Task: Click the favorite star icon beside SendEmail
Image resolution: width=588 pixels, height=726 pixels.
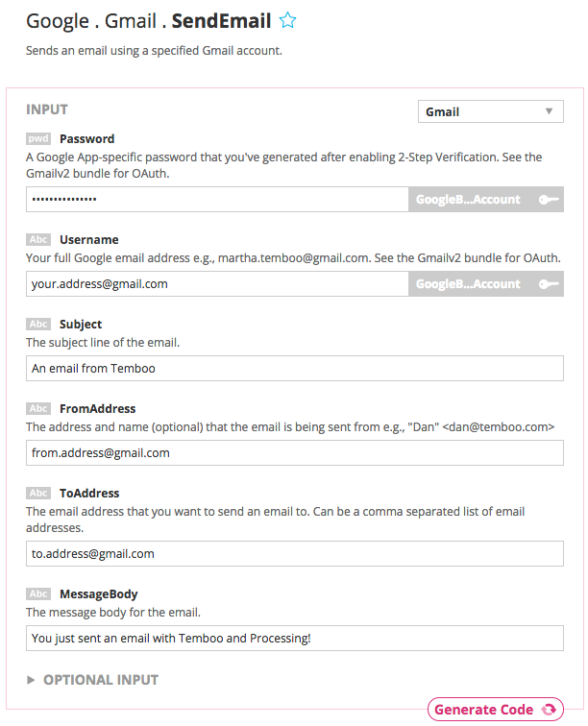Action: tap(287, 20)
